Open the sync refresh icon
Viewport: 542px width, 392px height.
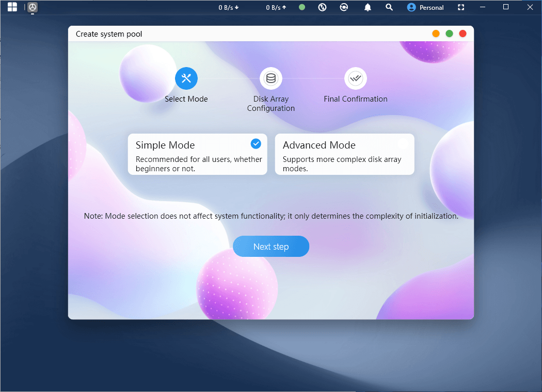click(344, 7)
